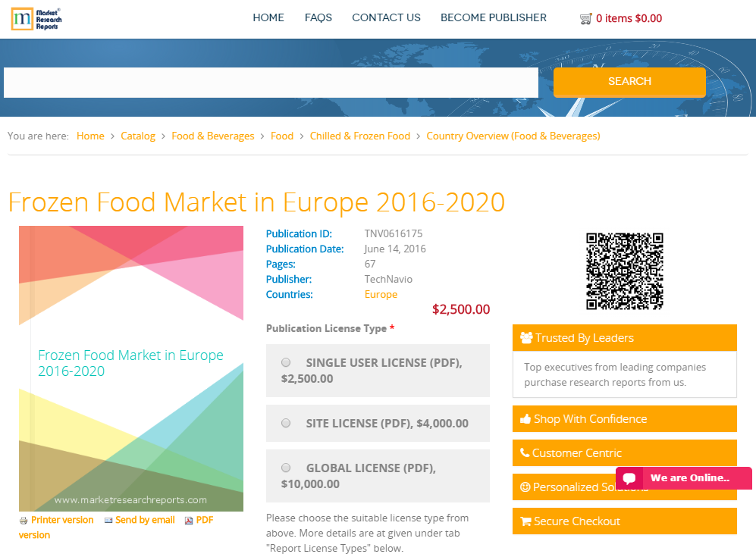Open the shopping cart icon
Screen dimensions: 756x554
tap(585, 19)
